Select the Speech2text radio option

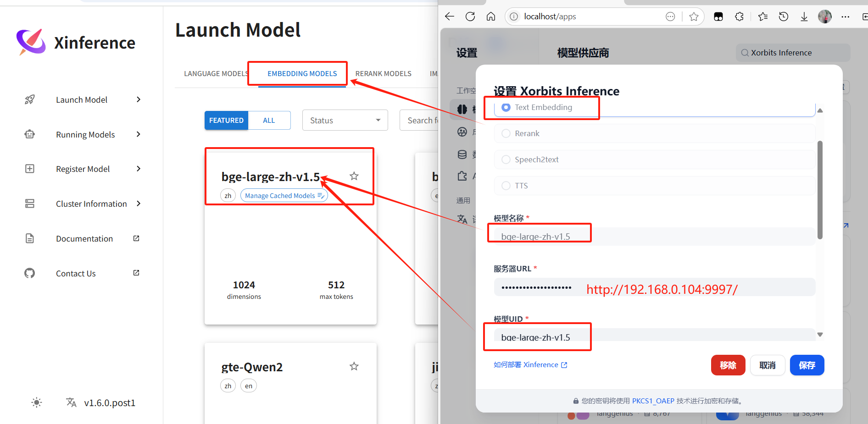[506, 160]
